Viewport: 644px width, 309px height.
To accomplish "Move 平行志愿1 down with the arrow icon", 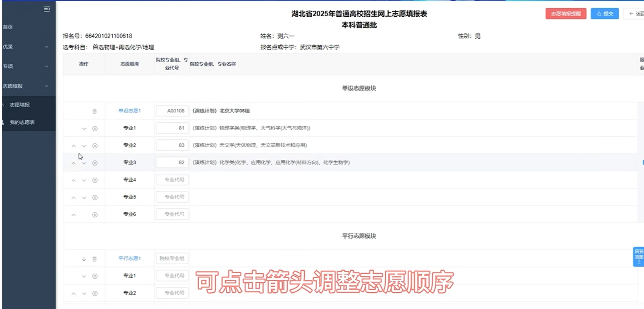I will point(84,259).
